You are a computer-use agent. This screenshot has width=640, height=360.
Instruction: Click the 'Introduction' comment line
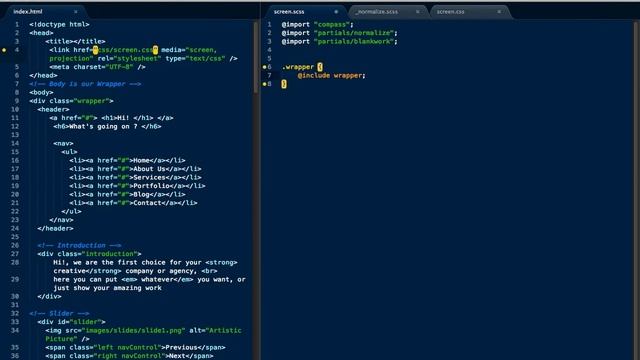coord(79,245)
